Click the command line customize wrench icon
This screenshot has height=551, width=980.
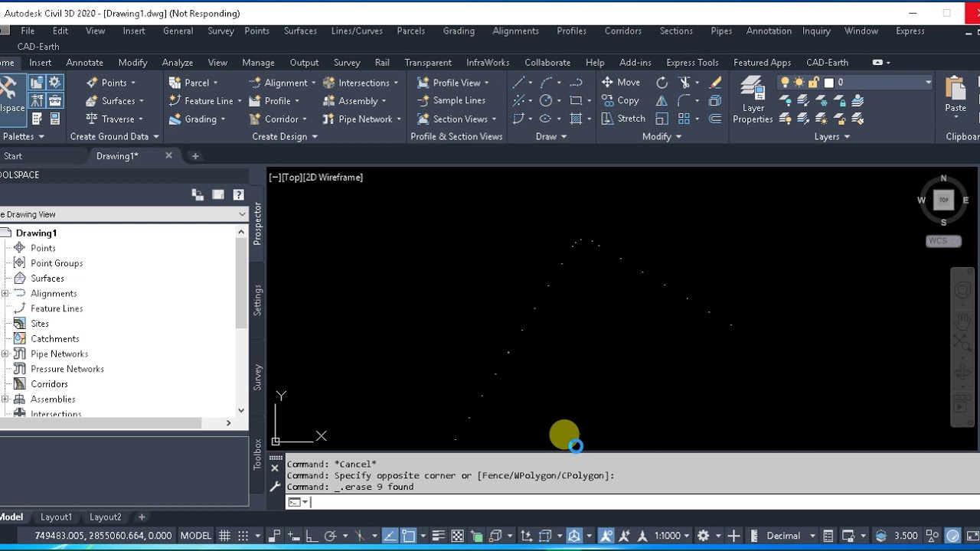pos(276,486)
